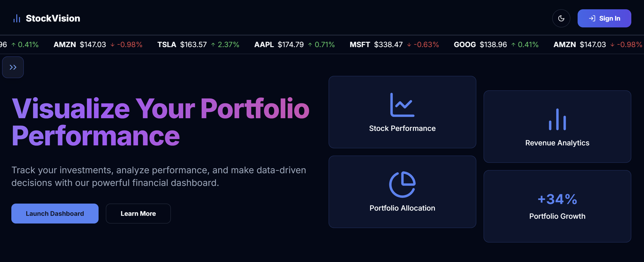
Task: Click the red down arrow beside MSFT -0.63%
Action: point(409,44)
